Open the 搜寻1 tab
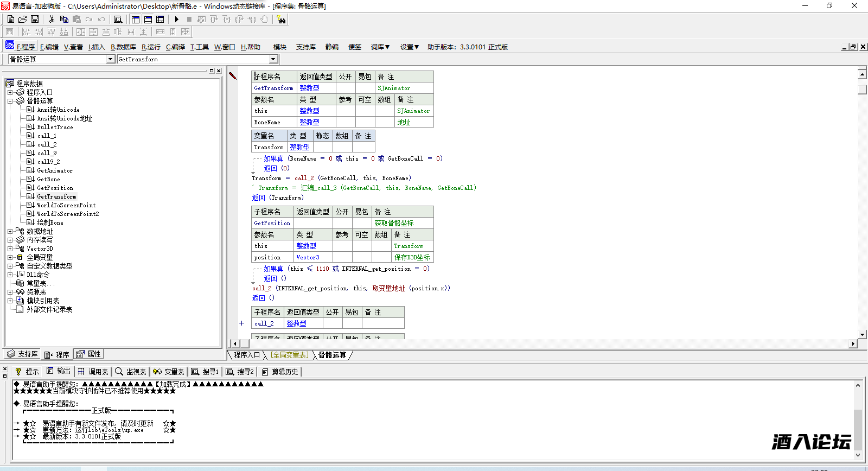This screenshot has height=471, width=868. (205, 372)
